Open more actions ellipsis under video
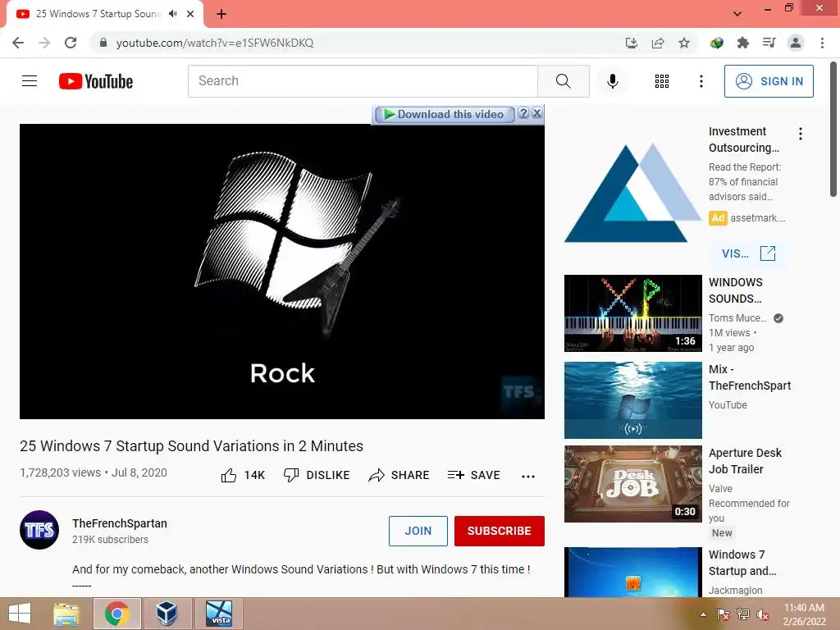Screen dimensions: 840x630 (528, 477)
